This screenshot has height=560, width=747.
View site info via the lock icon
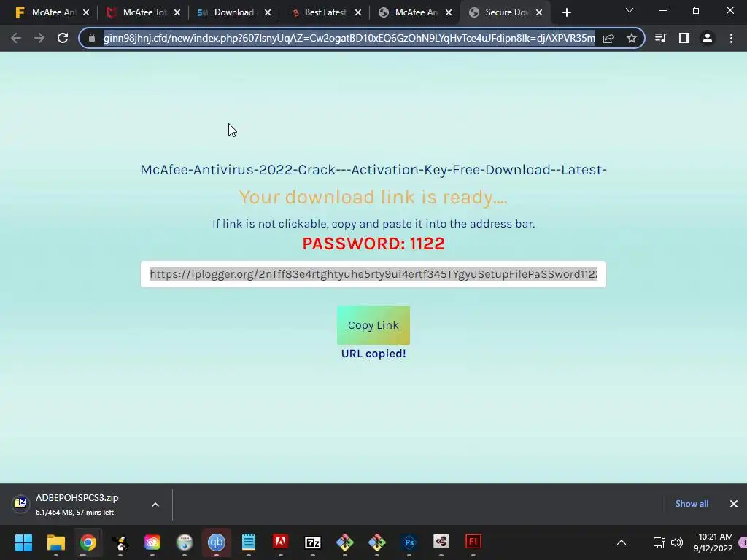click(92, 38)
